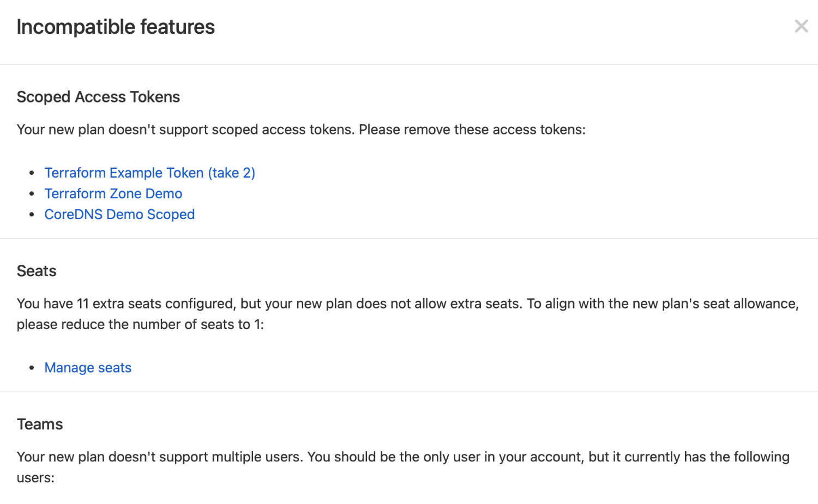Select the Teams section heading

[40, 424]
